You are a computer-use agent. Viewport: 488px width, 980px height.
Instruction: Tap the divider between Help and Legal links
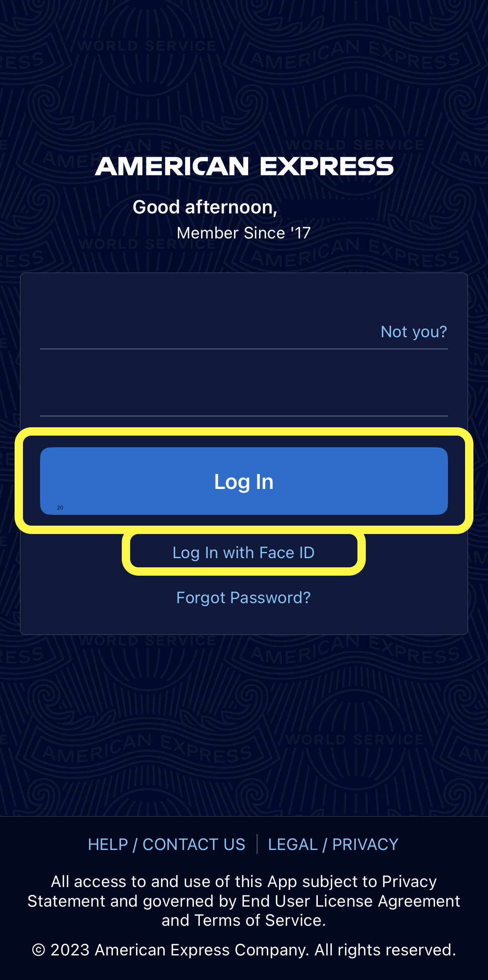(x=257, y=845)
